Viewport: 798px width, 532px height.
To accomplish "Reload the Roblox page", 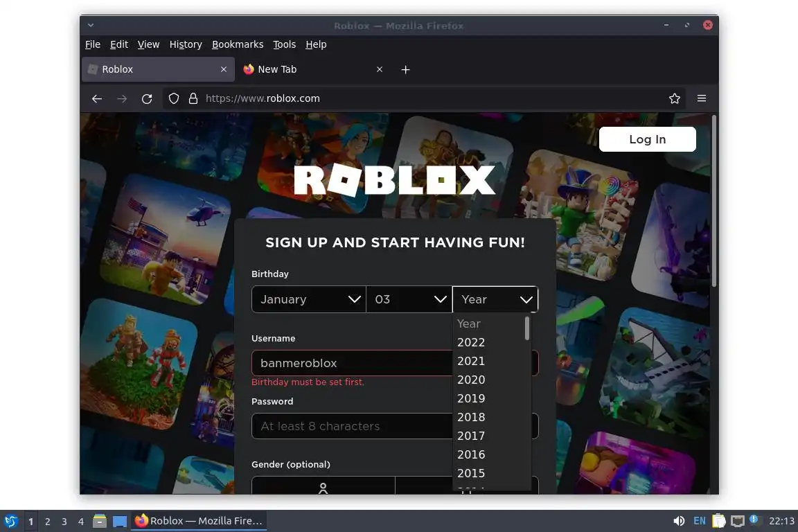I will coord(147,99).
